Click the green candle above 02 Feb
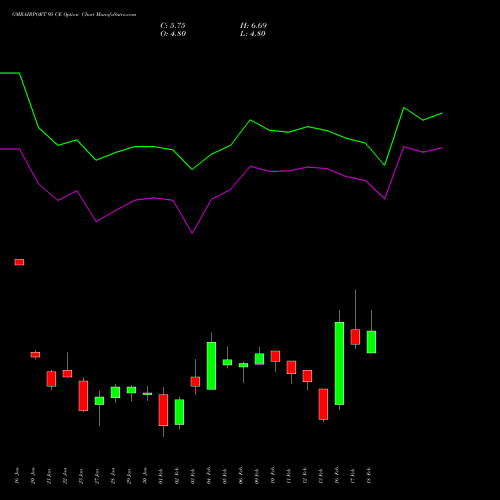500x500 pixels. [179, 412]
